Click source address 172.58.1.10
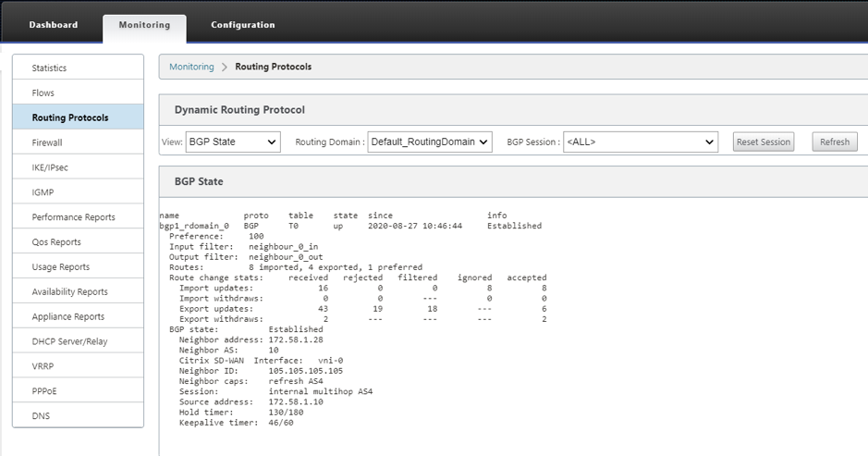Screen dimensions: 868x456 coord(296,401)
